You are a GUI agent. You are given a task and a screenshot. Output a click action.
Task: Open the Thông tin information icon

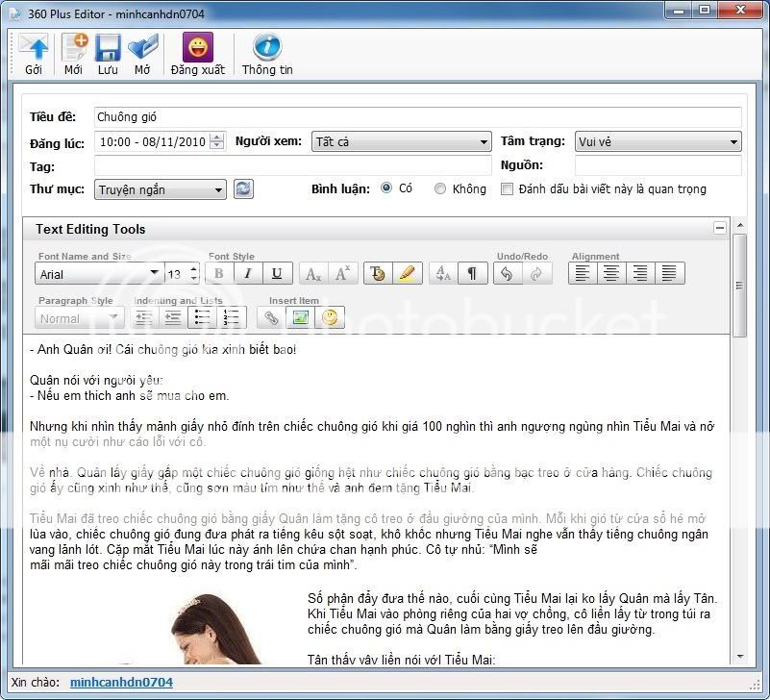[x=266, y=48]
